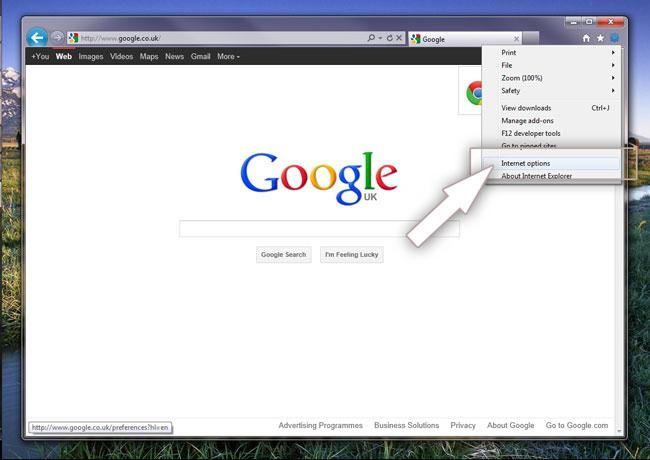Click the Refresh icon in the address bar

390,38
